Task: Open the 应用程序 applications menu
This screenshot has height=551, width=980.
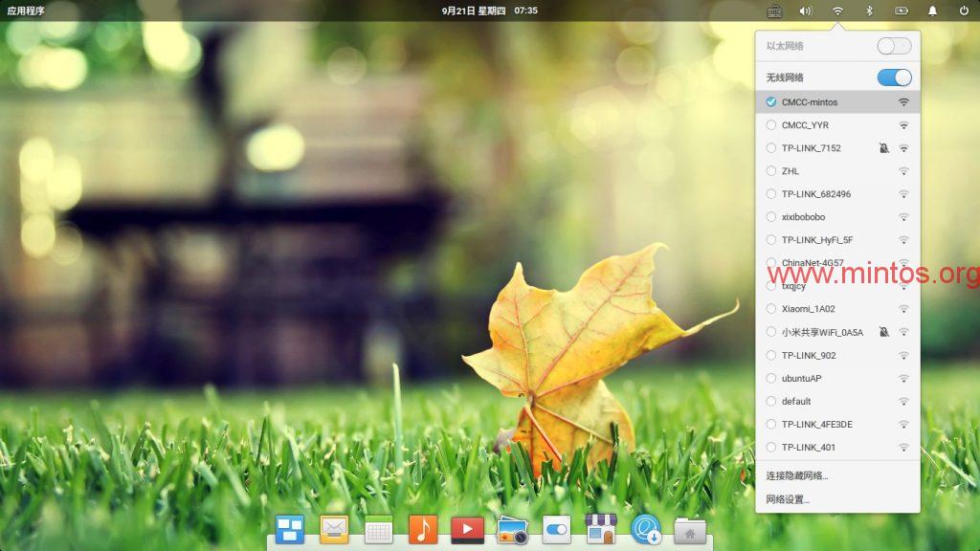Action: point(26,11)
